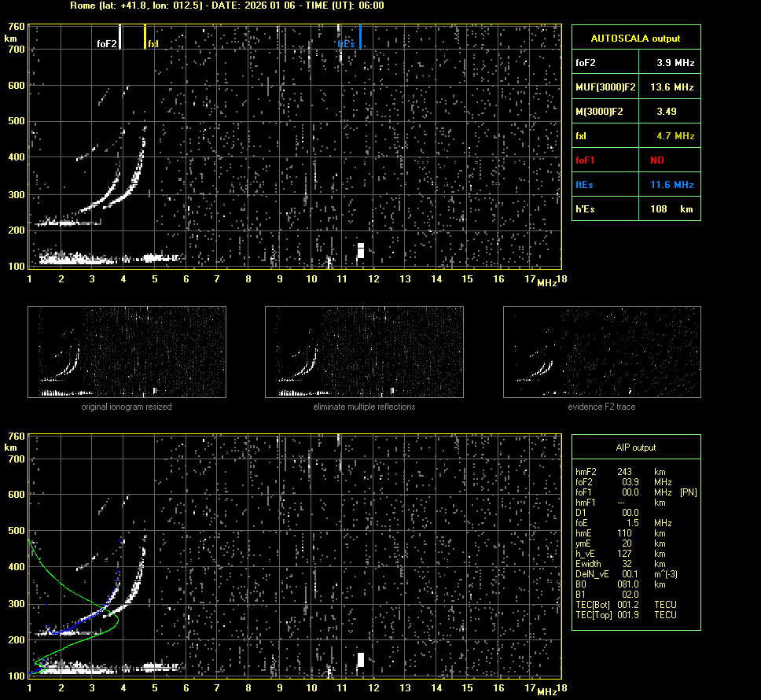Screen dimensions: 761x700
Task: Open the evidence F2 trace thumbnail
Action: [x=601, y=351]
